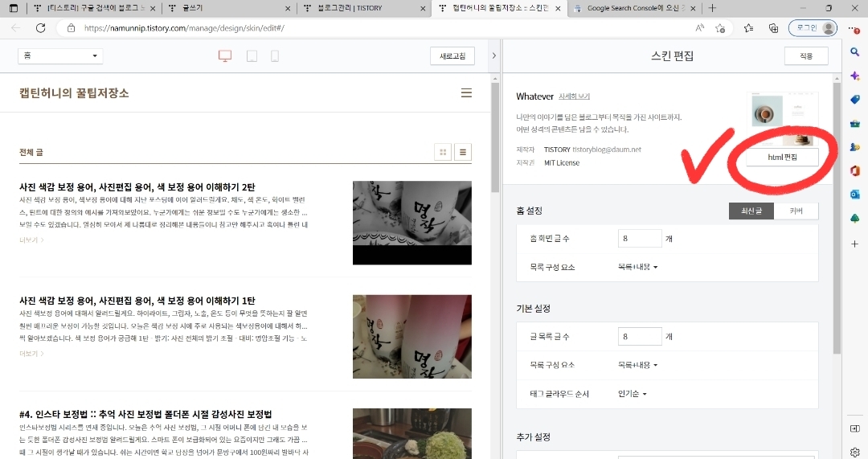Viewport: 868px width, 459px height.
Task: Open post 사진 색감 보정 용어 2탄 title
Action: [137, 187]
